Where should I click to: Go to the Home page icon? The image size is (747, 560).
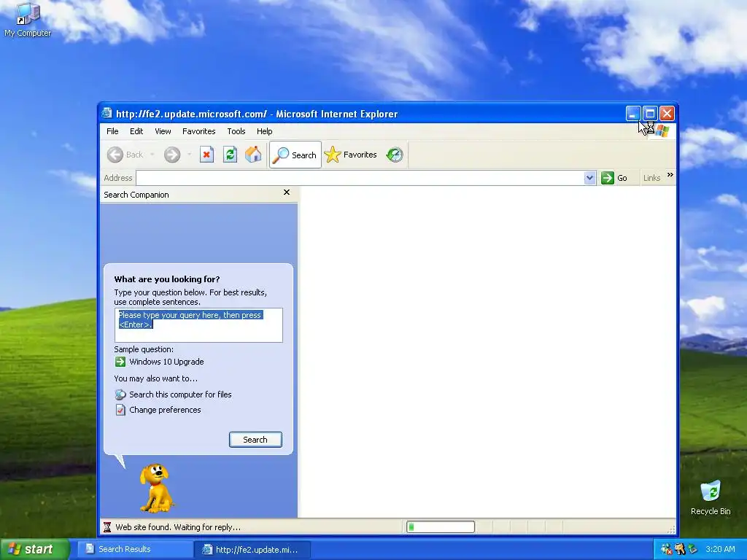tap(253, 155)
